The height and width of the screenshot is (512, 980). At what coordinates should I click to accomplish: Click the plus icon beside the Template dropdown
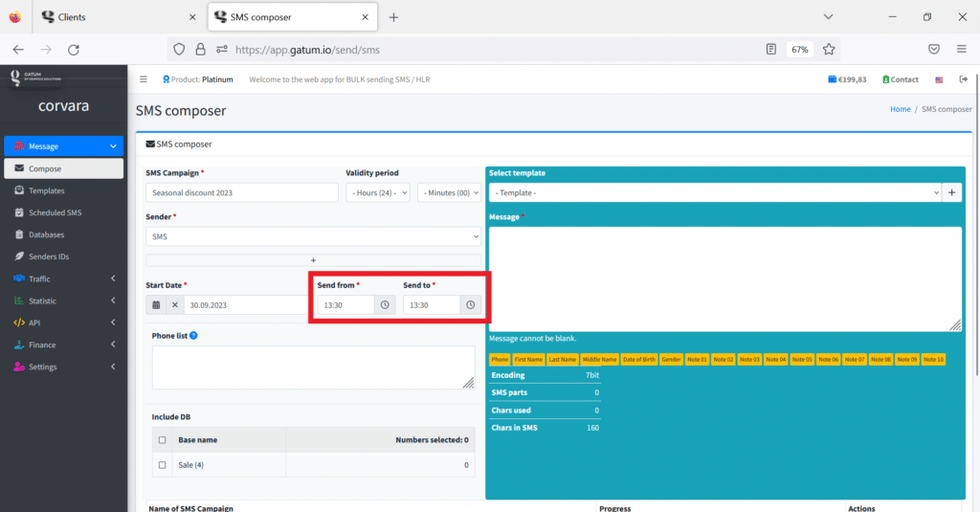point(952,192)
